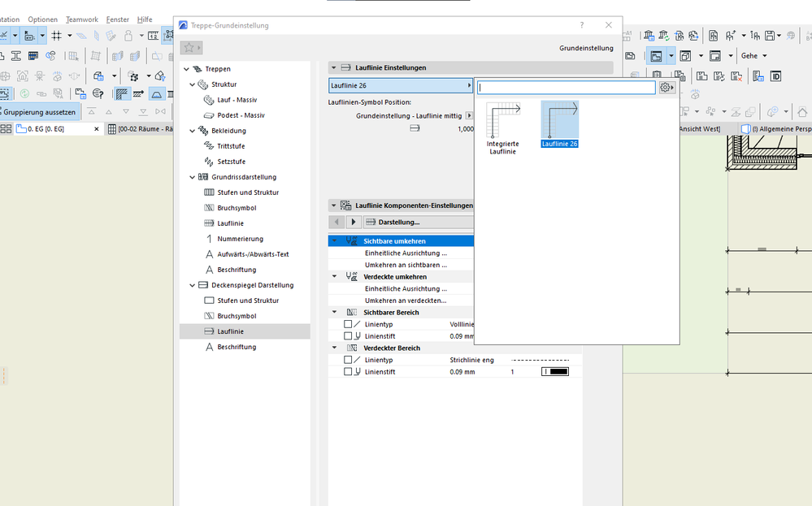The width and height of the screenshot is (812, 506).
Task: Click the navigator grid icon left of tabs
Action: (x=7, y=129)
